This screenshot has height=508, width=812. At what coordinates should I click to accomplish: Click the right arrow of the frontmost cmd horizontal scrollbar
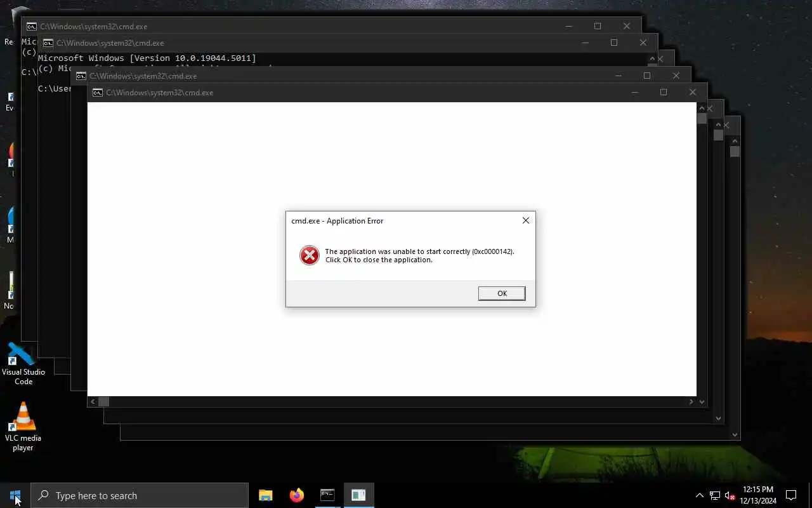[691, 401]
